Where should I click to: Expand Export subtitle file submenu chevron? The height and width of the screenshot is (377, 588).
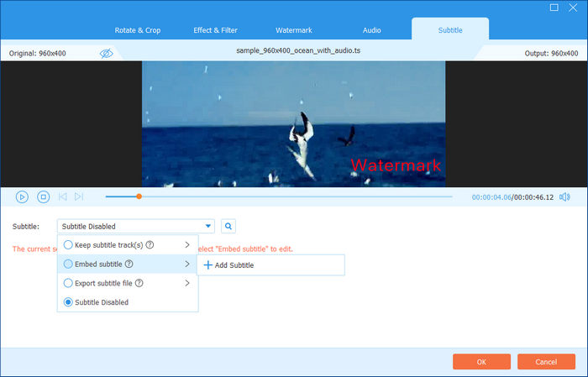187,283
